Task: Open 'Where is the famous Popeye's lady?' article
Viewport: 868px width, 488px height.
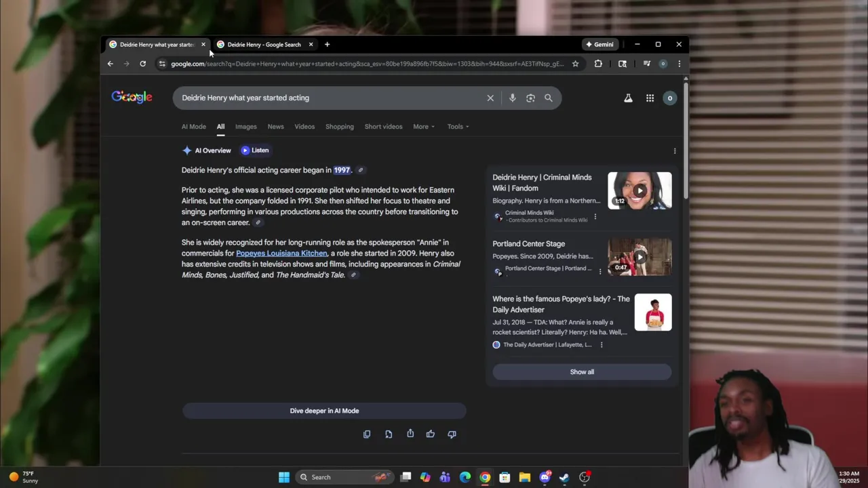Action: coord(561,304)
